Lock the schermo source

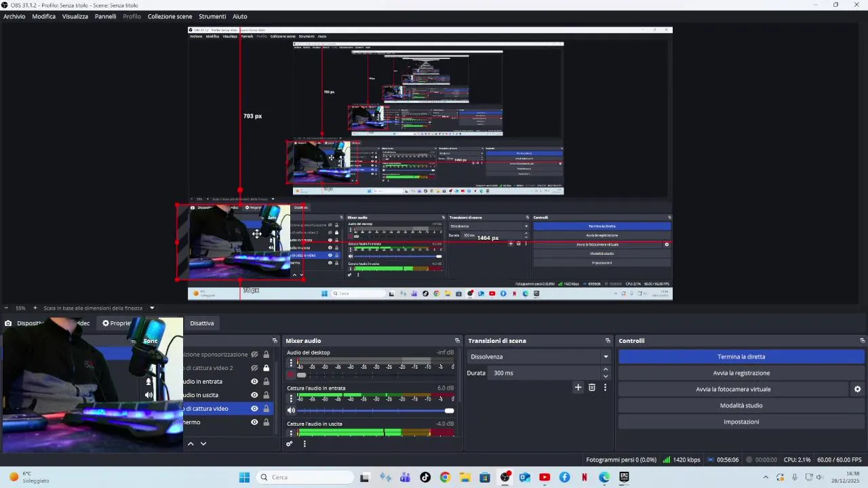point(266,422)
